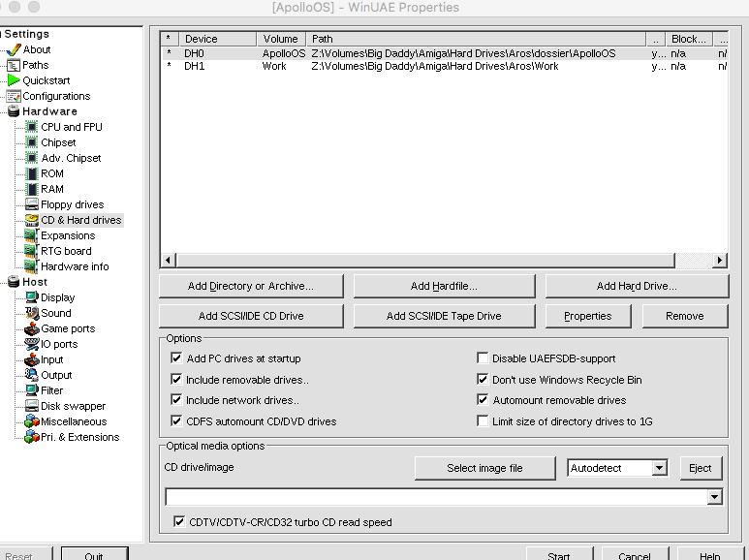This screenshot has width=749, height=560.
Task: Click the CD & Hard drives disc icon
Action: [32, 220]
